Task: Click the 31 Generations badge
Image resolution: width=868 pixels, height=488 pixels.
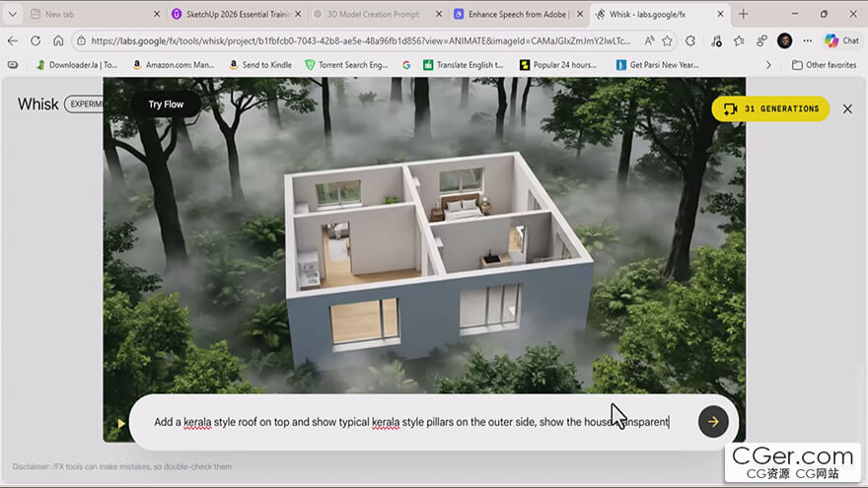Action: point(770,108)
